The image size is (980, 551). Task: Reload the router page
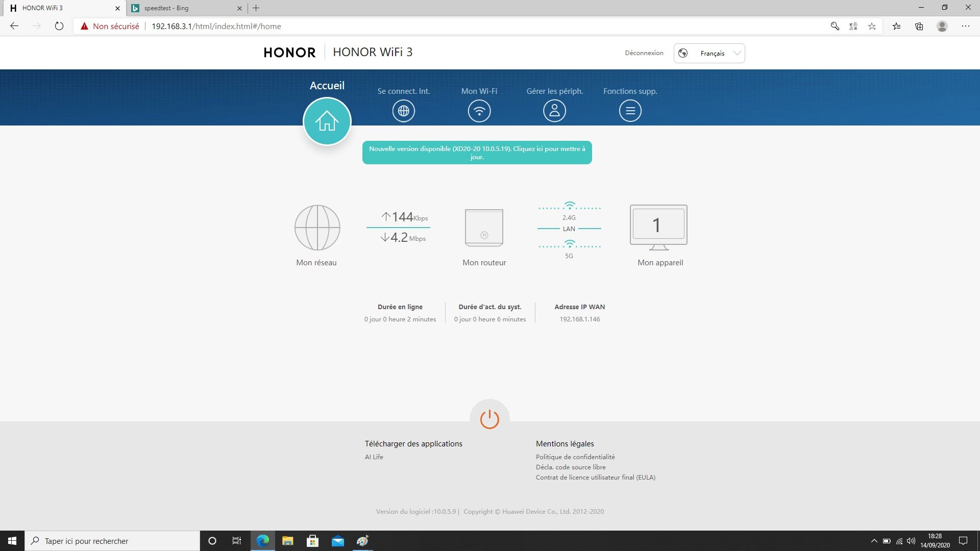pyautogui.click(x=59, y=26)
